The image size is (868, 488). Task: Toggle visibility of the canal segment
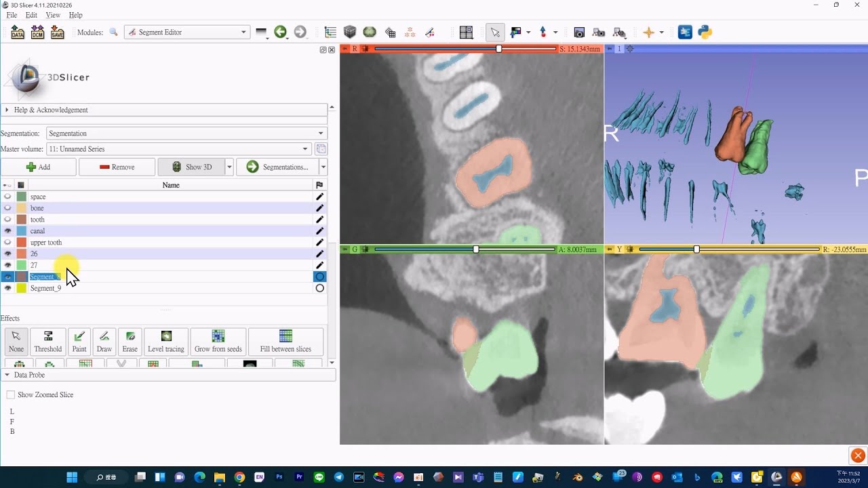click(8, 231)
